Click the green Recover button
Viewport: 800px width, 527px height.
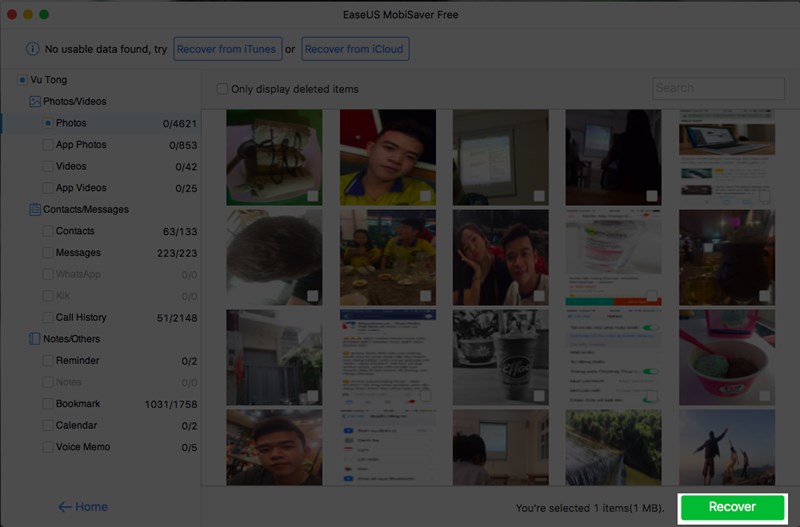click(x=732, y=507)
